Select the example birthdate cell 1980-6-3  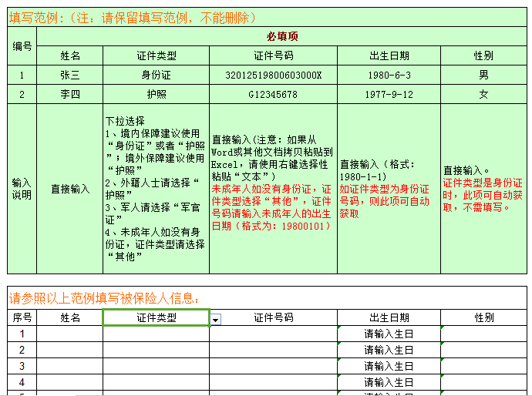click(x=389, y=76)
